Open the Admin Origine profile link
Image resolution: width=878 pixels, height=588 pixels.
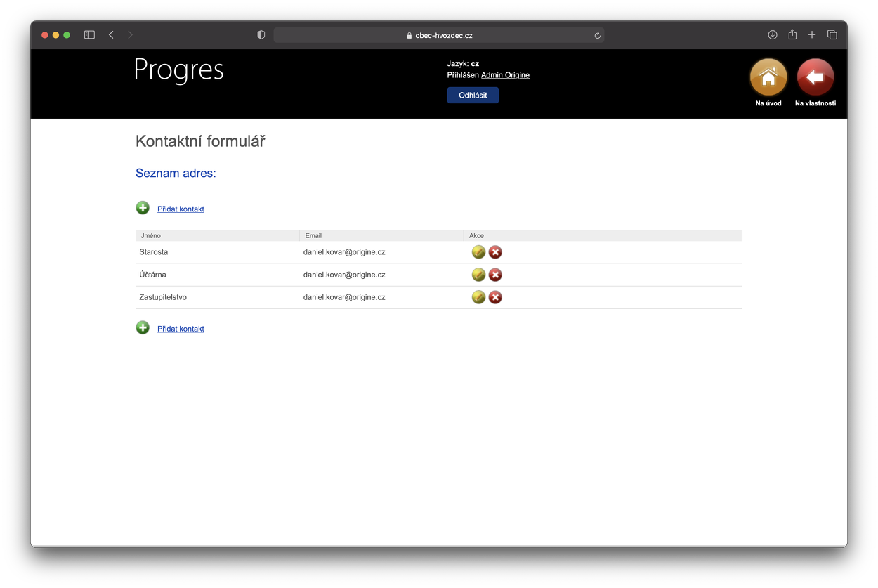[x=505, y=75]
